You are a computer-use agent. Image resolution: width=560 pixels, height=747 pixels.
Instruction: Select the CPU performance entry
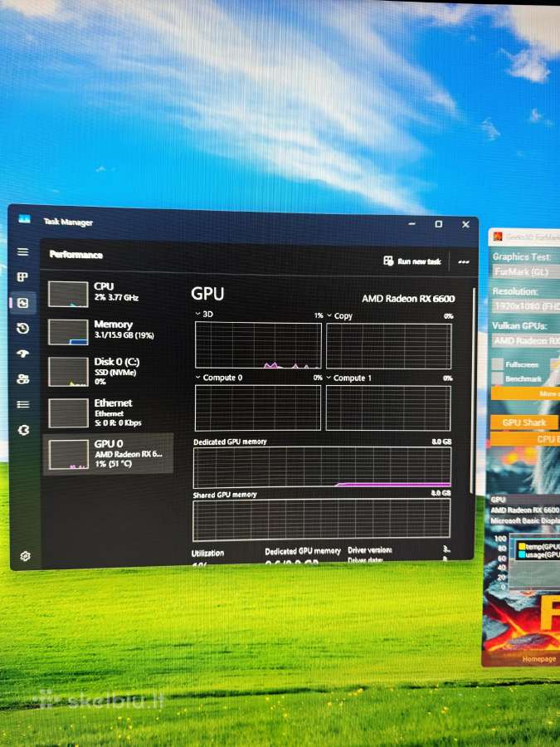click(108, 293)
